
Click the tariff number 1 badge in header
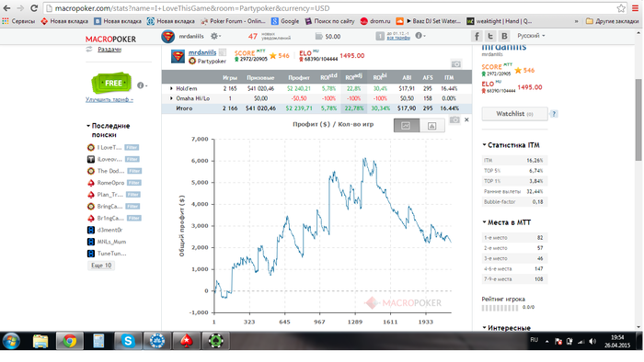point(380,36)
